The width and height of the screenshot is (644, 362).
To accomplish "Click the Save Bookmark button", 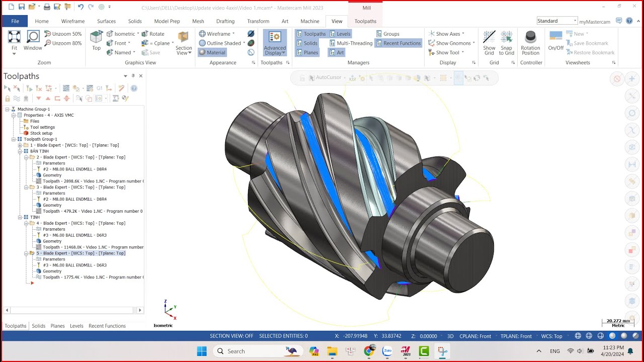I will [586, 43].
